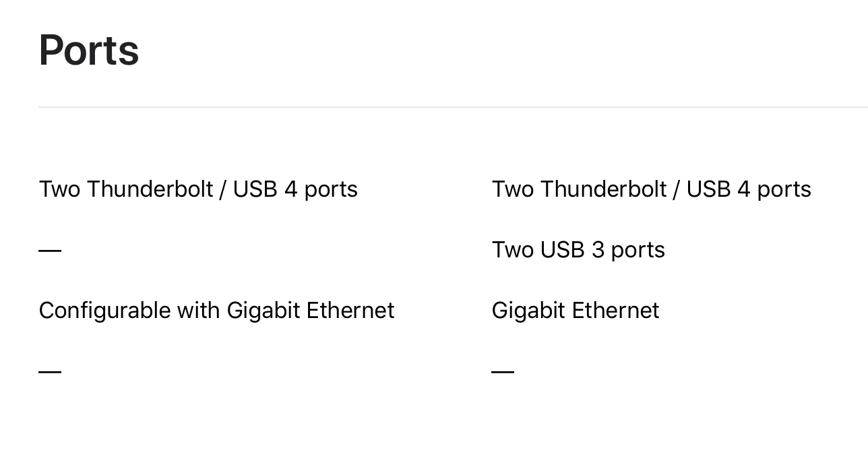Click the word Ethernet in left column
868x473 pixels.
pos(350,311)
